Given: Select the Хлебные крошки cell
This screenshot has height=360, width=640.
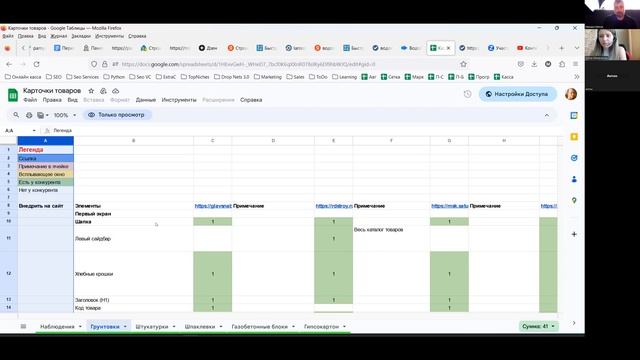Looking at the screenshot, I should (x=133, y=274).
